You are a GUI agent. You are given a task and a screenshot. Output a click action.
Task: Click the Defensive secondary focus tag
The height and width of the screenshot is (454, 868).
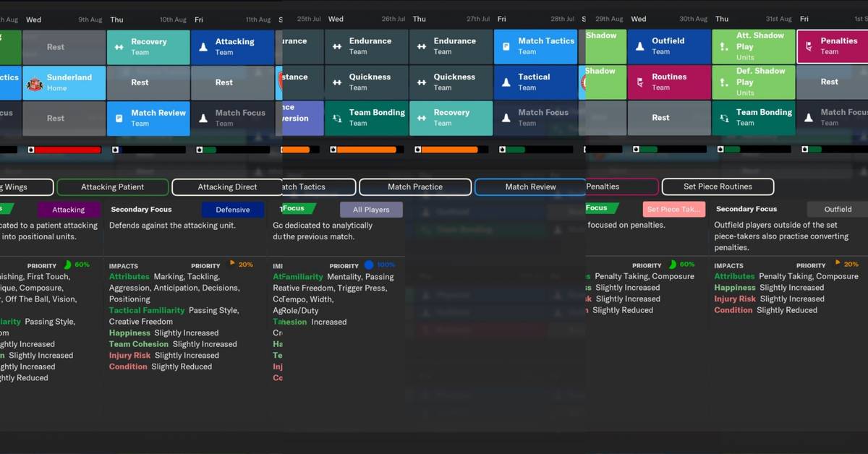(232, 210)
